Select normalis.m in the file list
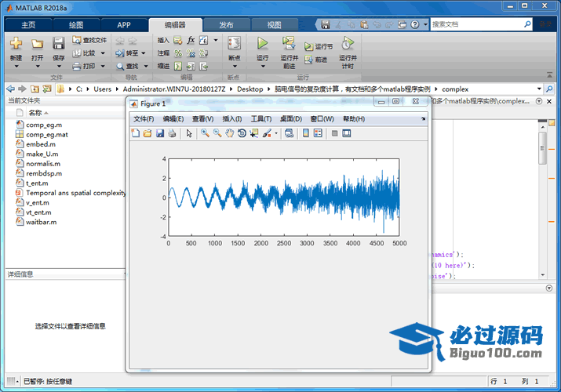561x392 pixels. pyautogui.click(x=43, y=164)
